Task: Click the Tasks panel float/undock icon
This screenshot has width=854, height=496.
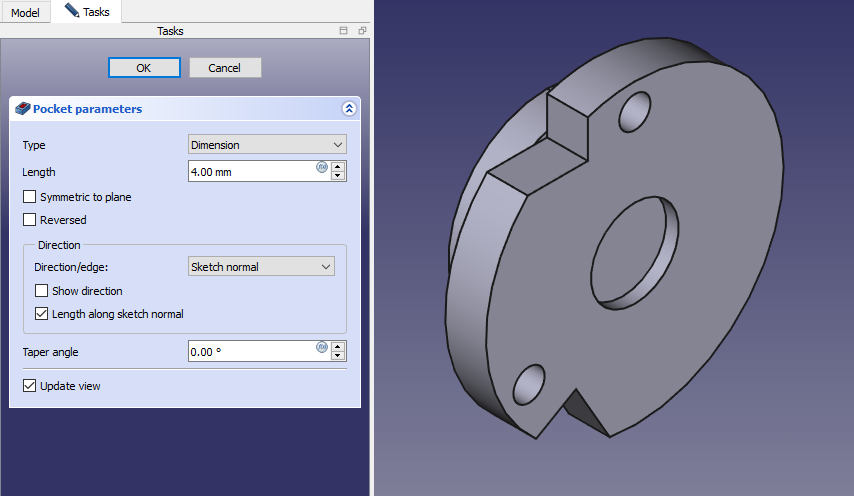Action: click(362, 31)
